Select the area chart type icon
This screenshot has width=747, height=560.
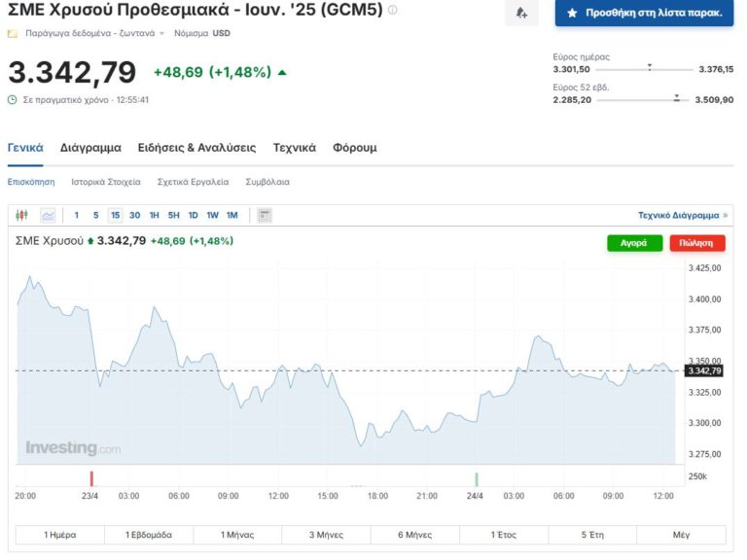[48, 216]
